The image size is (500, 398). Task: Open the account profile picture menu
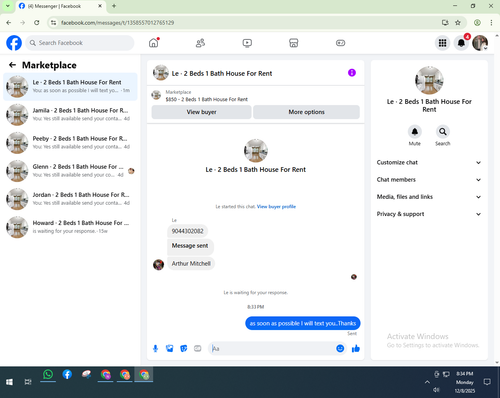[x=480, y=43]
